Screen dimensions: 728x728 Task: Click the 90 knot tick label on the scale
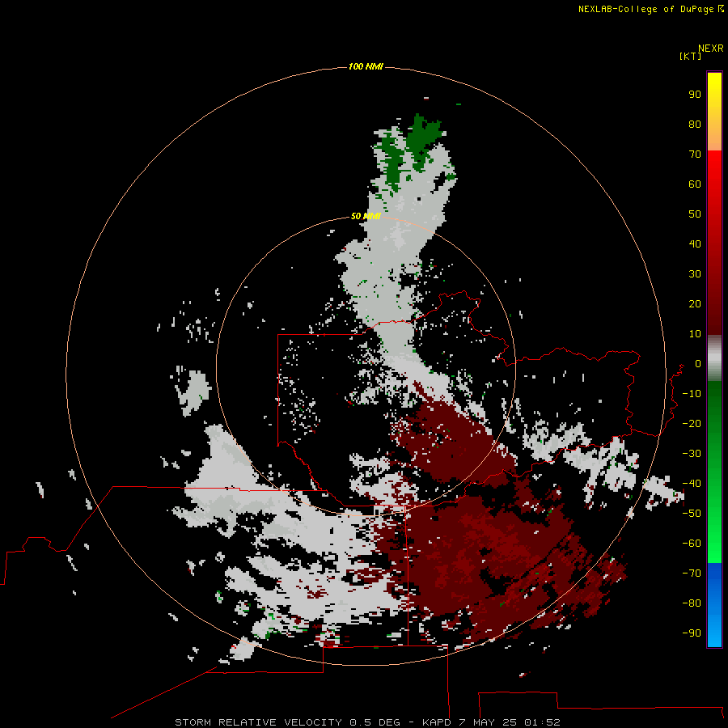(x=695, y=95)
